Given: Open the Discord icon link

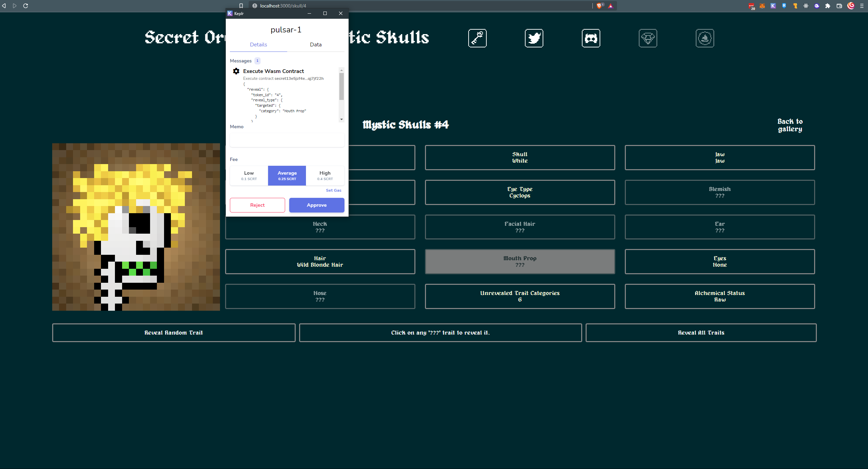Looking at the screenshot, I should click(x=591, y=38).
